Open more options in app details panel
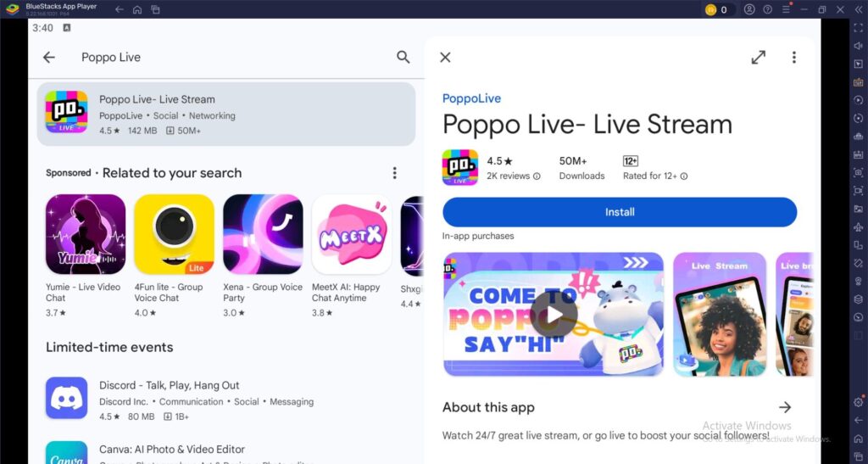Image resolution: width=868 pixels, height=464 pixels. (793, 57)
